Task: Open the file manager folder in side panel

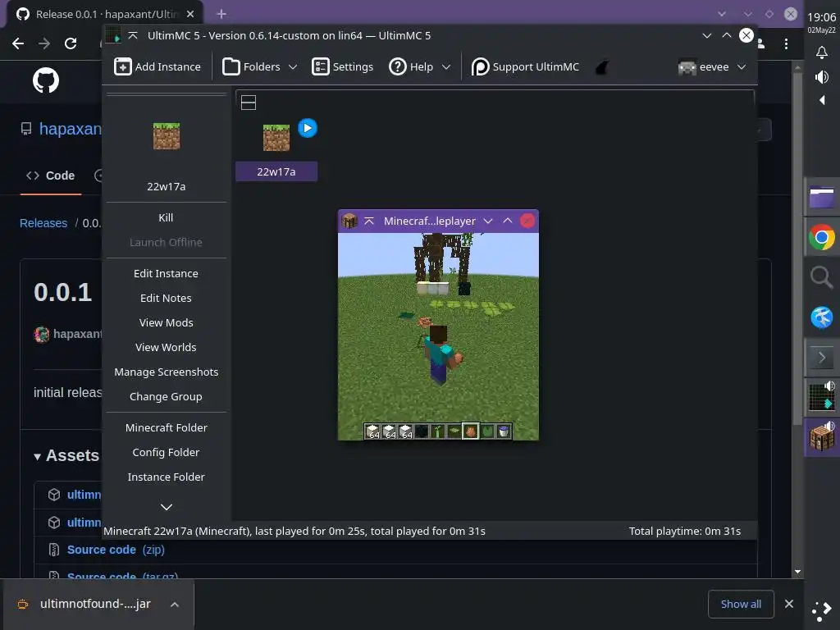Action: [822, 197]
